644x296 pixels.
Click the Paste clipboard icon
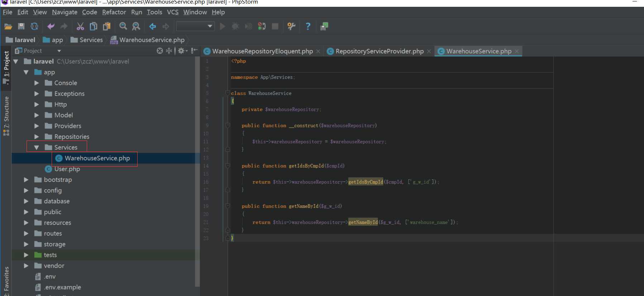tap(106, 26)
